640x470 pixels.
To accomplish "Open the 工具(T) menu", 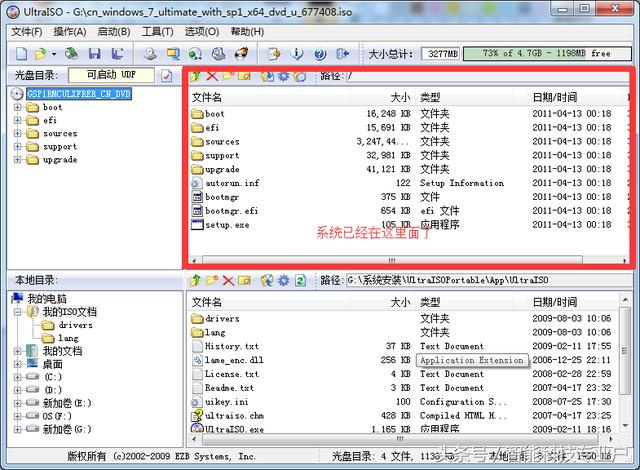I will 156,32.
